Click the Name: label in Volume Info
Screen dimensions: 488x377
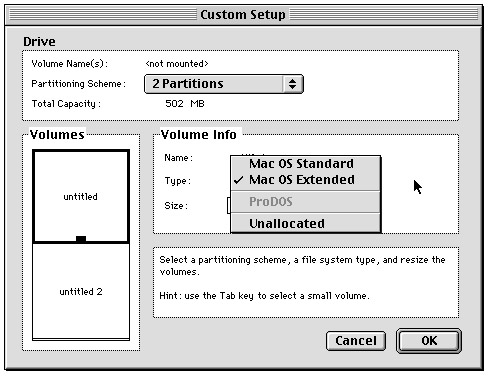pos(178,158)
